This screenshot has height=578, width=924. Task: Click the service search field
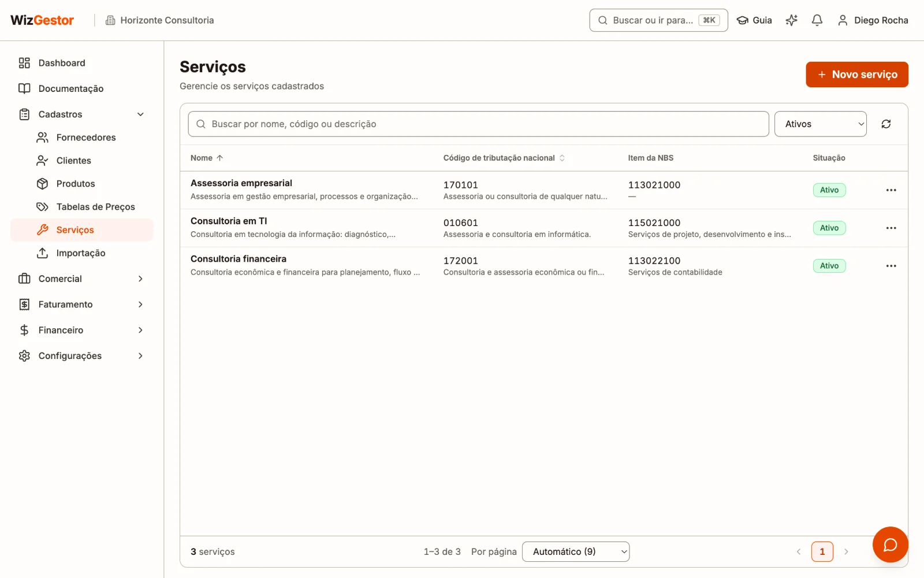pos(478,124)
